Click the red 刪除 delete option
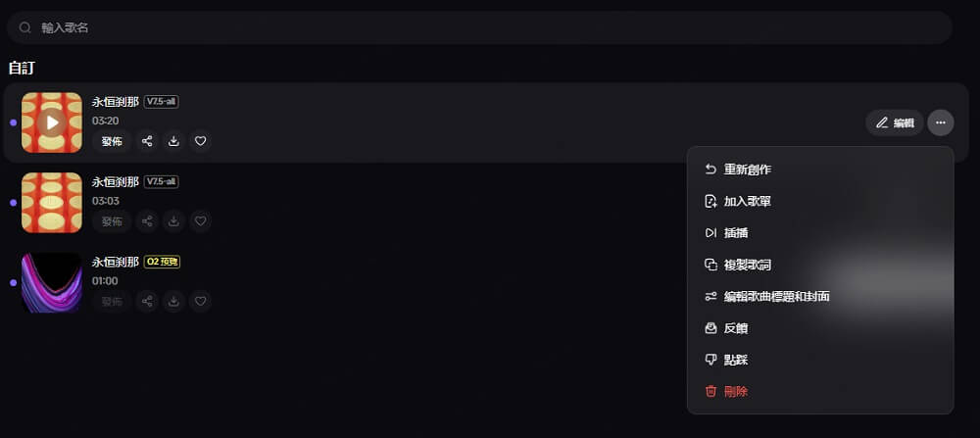The image size is (980, 438). click(735, 391)
